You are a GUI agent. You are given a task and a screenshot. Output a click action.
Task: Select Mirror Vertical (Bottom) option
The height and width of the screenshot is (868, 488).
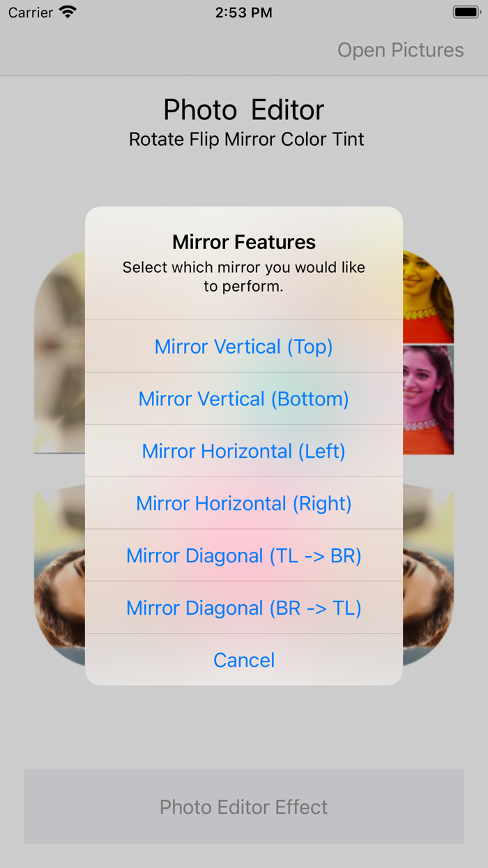tap(243, 398)
